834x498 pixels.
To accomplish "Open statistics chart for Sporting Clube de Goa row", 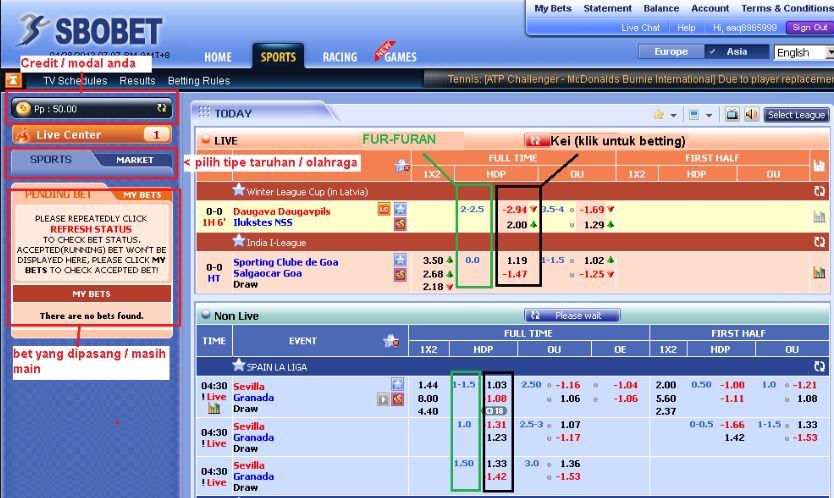I will pyautogui.click(x=819, y=272).
